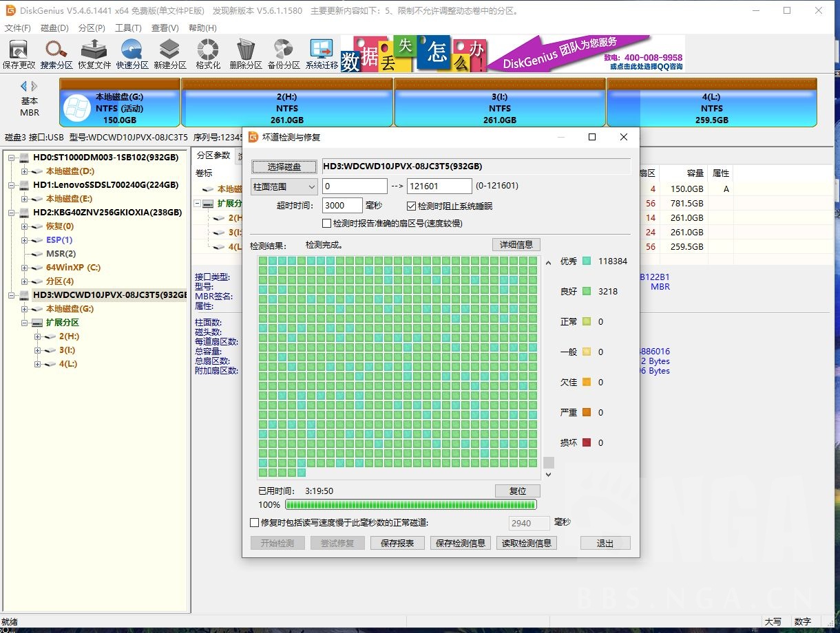The height and width of the screenshot is (633, 840).
Task: Click the 搜索分区 (Search Partitions) magnifier icon
Action: click(56, 50)
